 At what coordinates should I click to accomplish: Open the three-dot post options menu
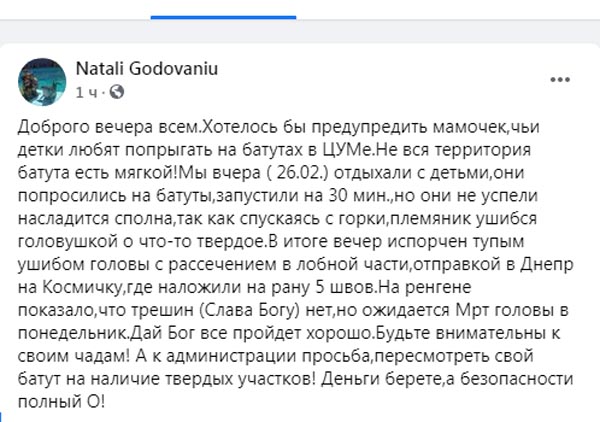click(560, 80)
